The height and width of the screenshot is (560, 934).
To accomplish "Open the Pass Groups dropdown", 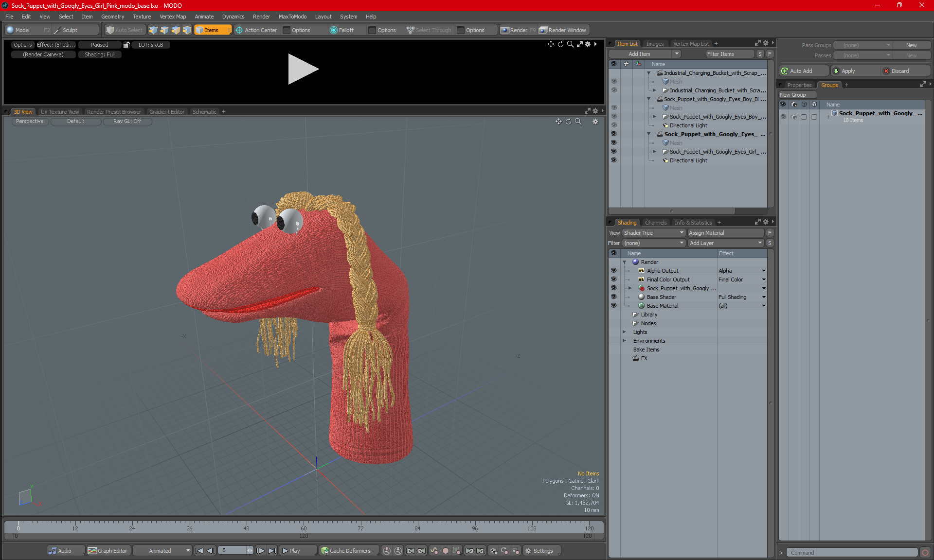I will tap(862, 45).
